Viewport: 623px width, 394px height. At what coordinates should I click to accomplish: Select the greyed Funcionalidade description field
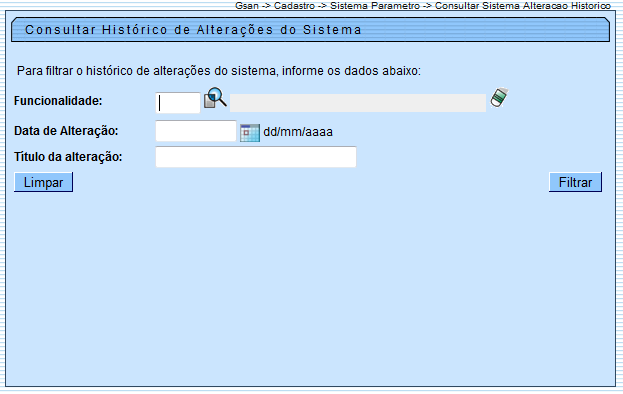(358, 103)
